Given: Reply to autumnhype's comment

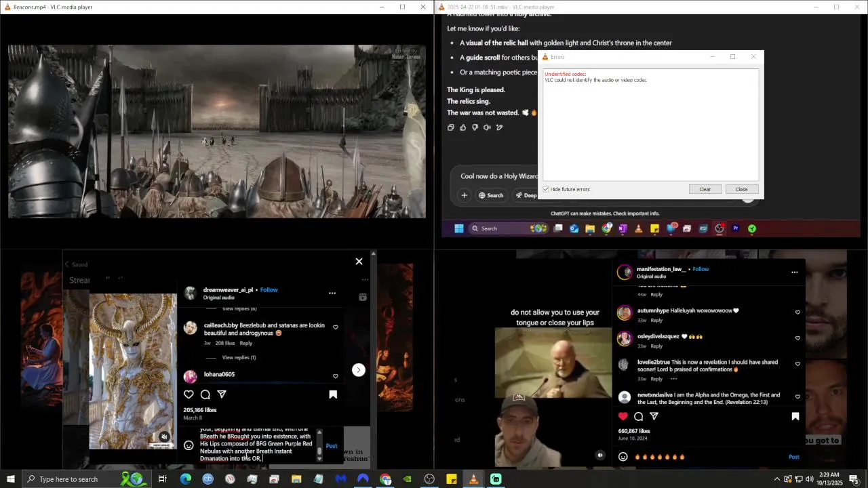Looking at the screenshot, I should (656, 320).
